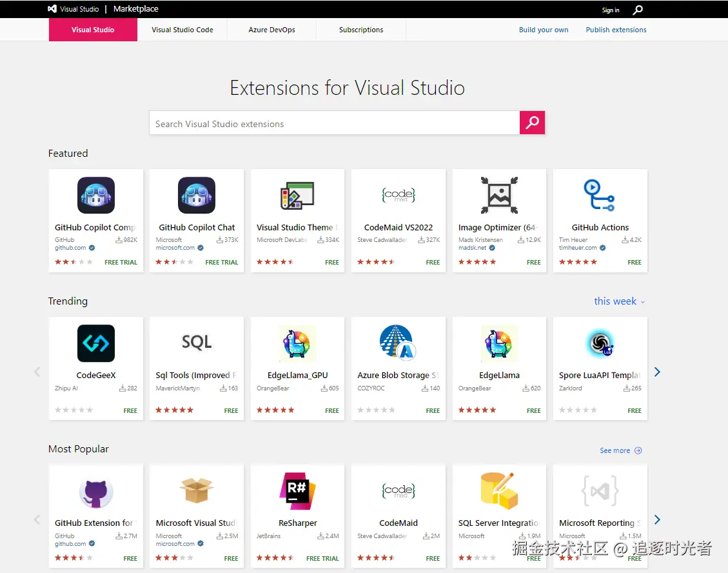Switch to Azure DevOps tab

[271, 30]
